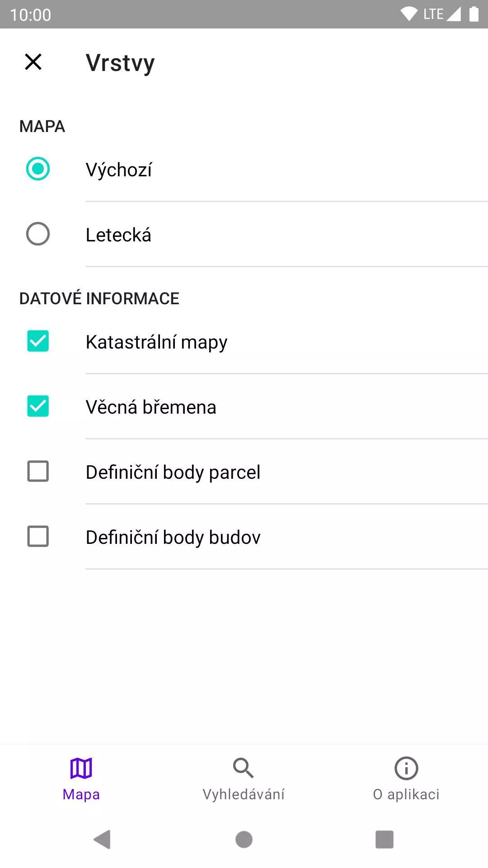
Task: Uncheck the Věcná břemena checkbox
Action: point(38,406)
